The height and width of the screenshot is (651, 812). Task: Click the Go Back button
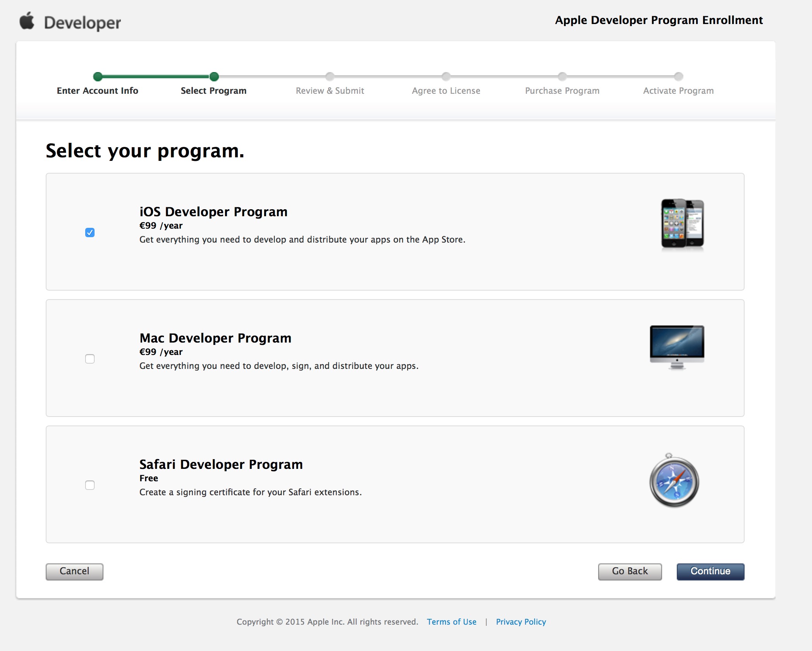coord(630,572)
